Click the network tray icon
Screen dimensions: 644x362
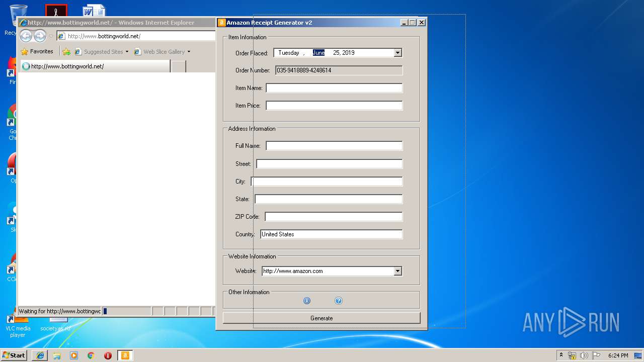pos(572,355)
